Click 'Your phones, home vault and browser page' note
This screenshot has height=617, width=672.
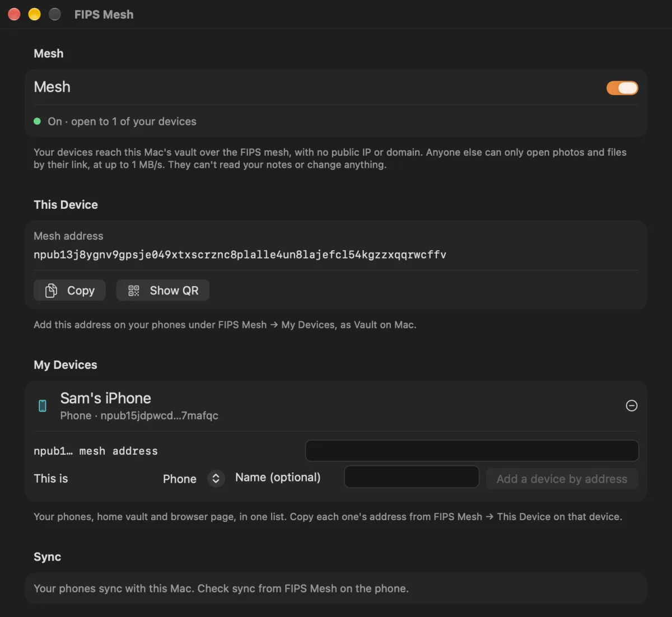[x=328, y=517]
